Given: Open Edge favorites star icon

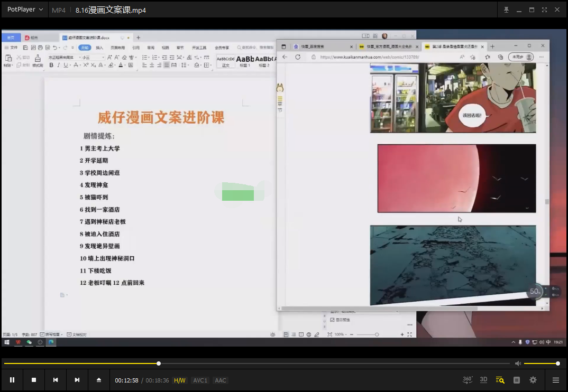Looking at the screenshot, I should [x=488, y=57].
